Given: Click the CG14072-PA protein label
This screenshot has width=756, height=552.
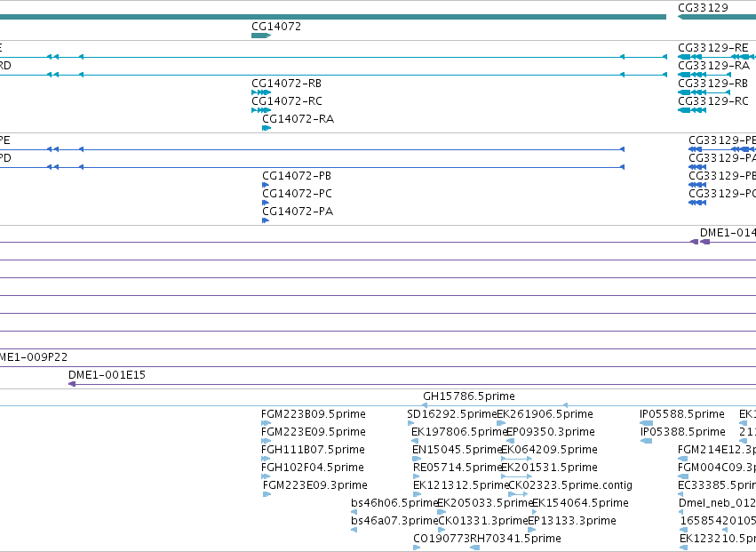Looking at the screenshot, I should (298, 212).
